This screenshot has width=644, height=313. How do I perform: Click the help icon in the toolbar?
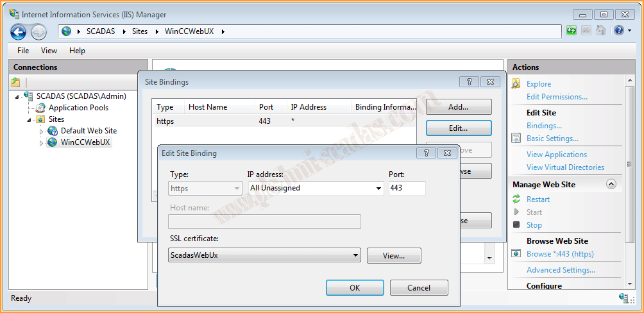point(619,31)
